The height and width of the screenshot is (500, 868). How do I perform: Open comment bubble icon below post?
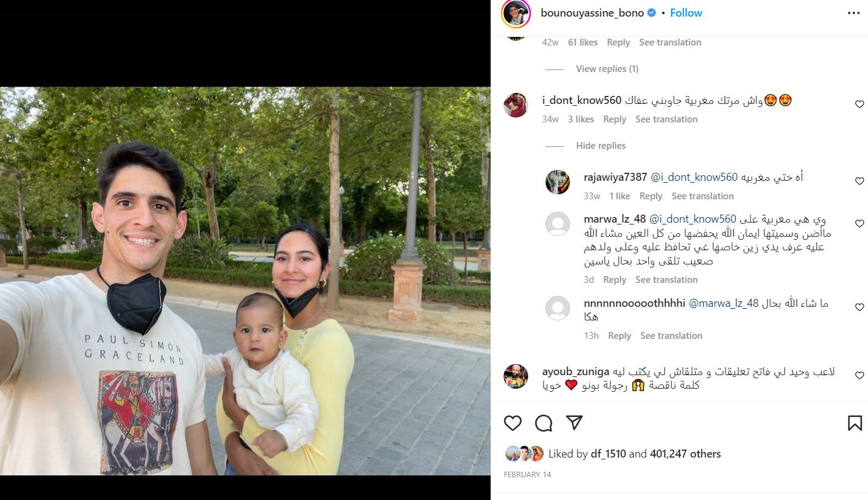(544, 423)
